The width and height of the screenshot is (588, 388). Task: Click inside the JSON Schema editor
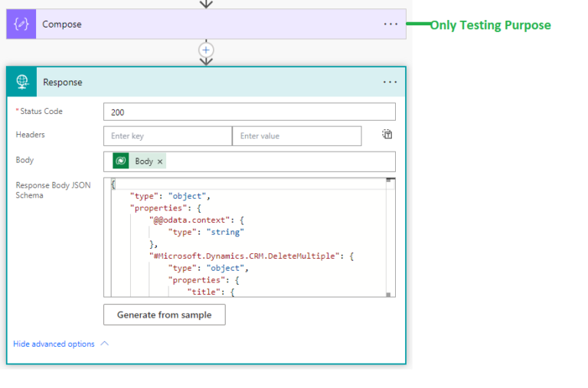pyautogui.click(x=249, y=237)
